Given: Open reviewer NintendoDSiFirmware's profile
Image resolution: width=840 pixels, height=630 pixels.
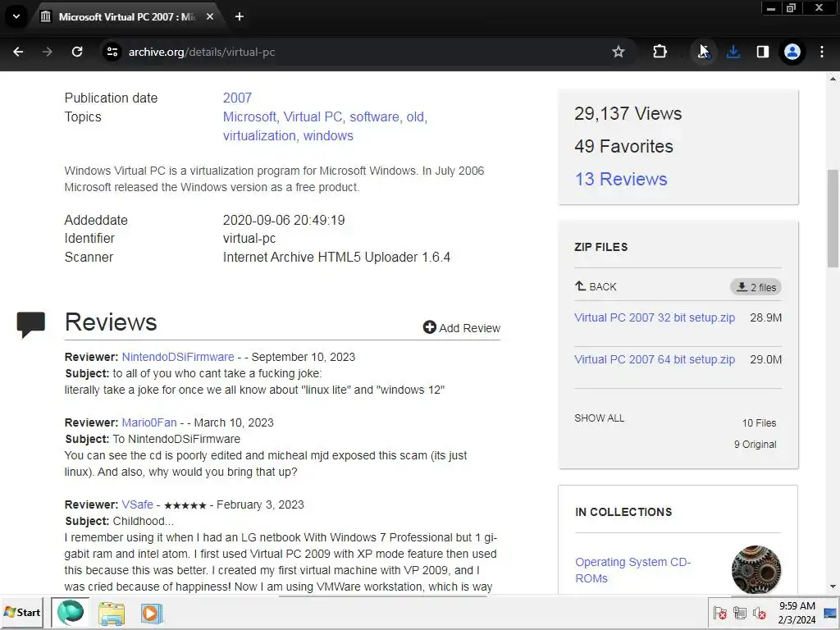Looking at the screenshot, I should 178,357.
